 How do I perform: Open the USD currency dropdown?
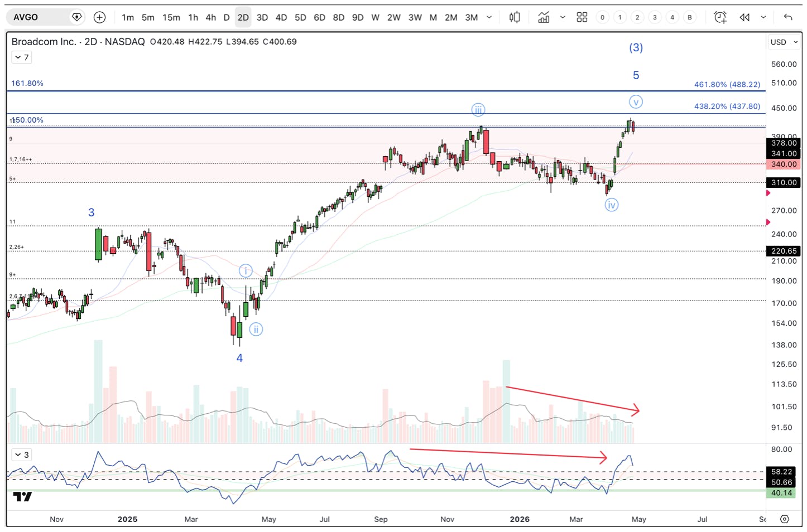[x=784, y=42]
